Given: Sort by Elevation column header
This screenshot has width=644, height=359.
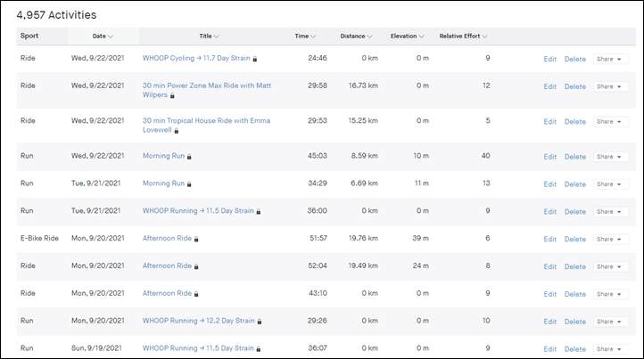Looking at the screenshot, I should (x=407, y=37).
